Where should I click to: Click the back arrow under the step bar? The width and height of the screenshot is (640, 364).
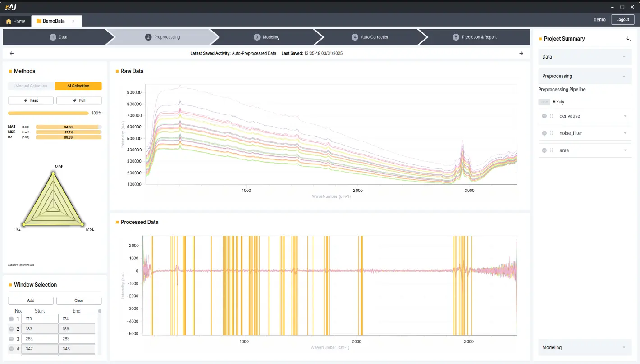click(12, 53)
